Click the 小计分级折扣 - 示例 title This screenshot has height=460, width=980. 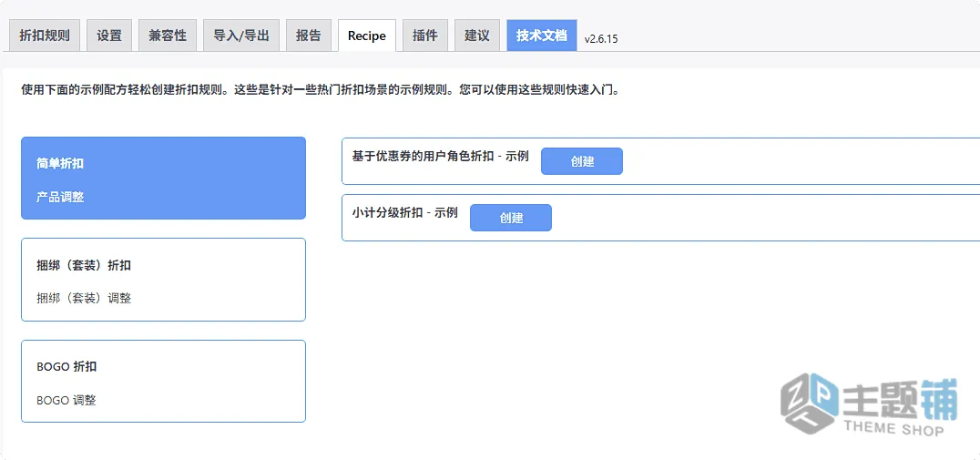[405, 212]
